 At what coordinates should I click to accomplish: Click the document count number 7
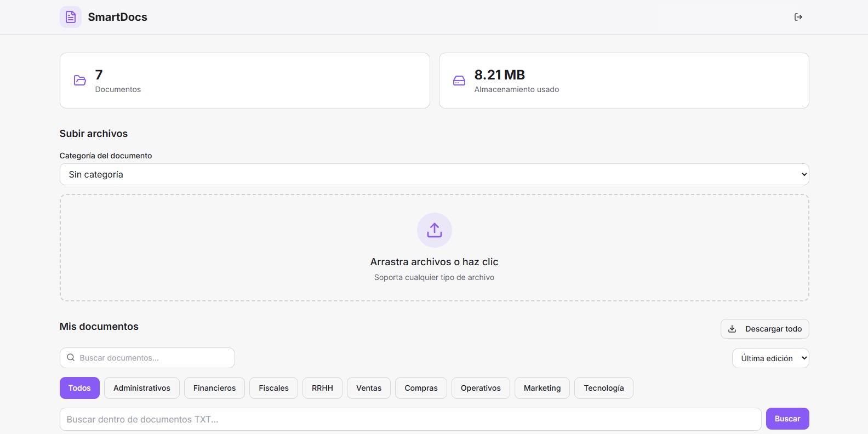(x=99, y=75)
